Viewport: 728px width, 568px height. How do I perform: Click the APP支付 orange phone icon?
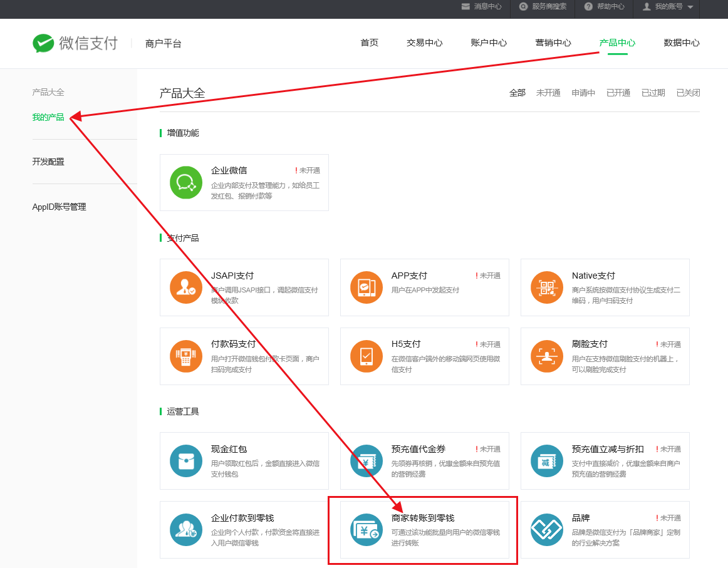pyautogui.click(x=367, y=287)
